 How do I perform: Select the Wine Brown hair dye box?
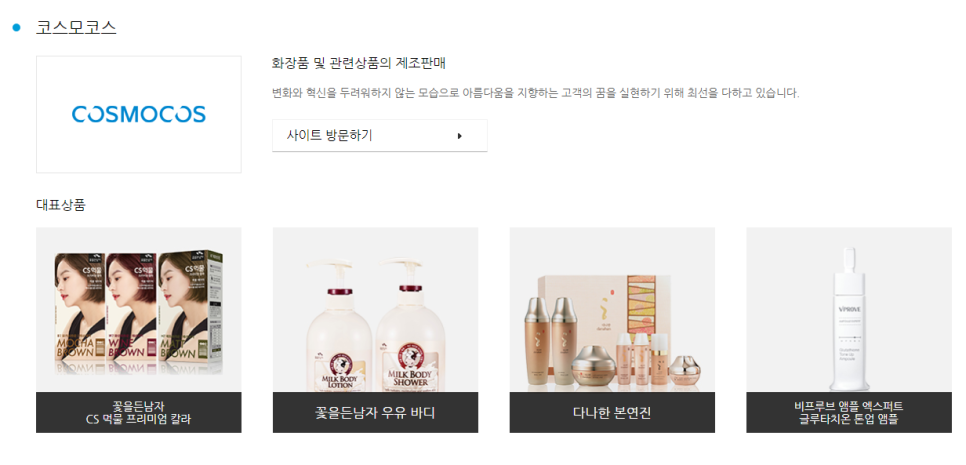(x=133, y=306)
